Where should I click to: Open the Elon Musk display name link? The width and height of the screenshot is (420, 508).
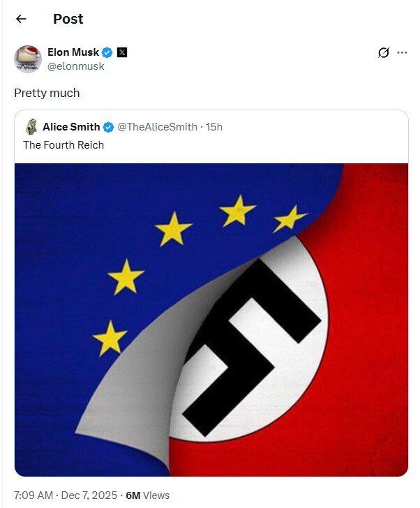tap(73, 52)
